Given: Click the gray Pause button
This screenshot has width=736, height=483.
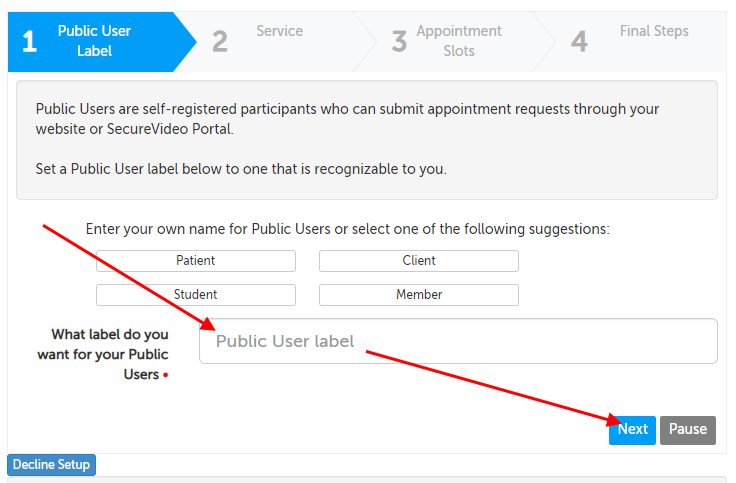Looking at the screenshot, I should tap(688, 430).
